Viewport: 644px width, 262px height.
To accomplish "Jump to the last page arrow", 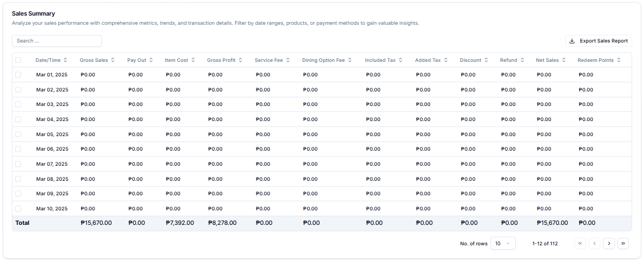I will [623, 244].
